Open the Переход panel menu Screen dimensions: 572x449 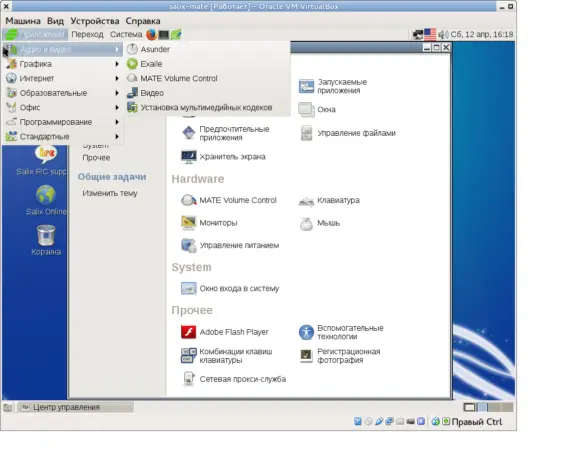point(87,34)
